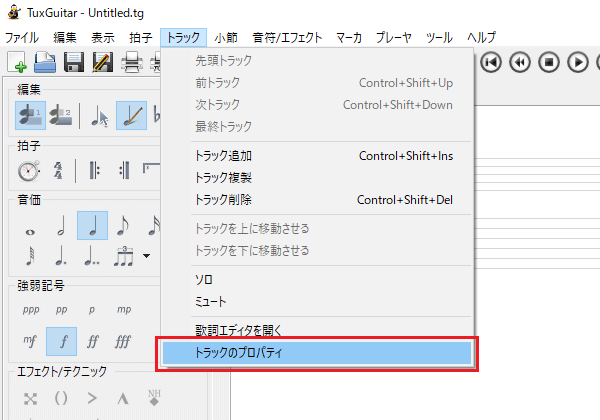
Task: Open the 小節 menu
Action: tap(226, 37)
